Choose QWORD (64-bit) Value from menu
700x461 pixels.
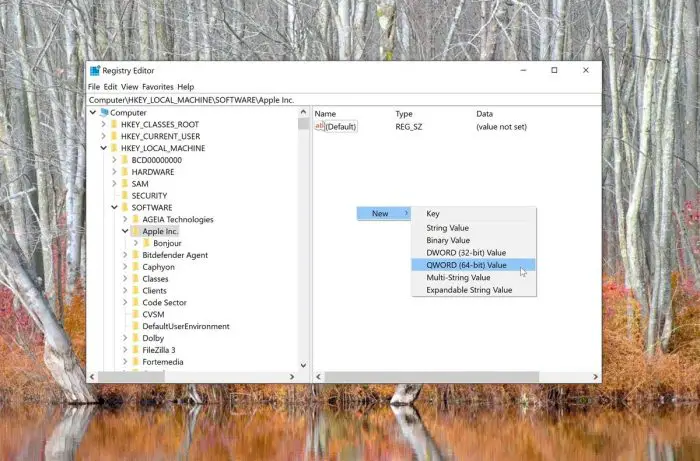pyautogui.click(x=468, y=265)
